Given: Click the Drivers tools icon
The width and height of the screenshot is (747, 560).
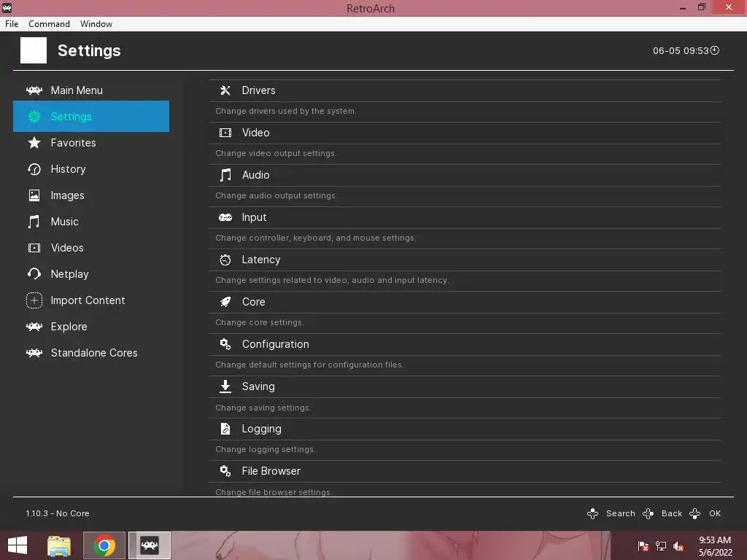Looking at the screenshot, I should [x=225, y=90].
